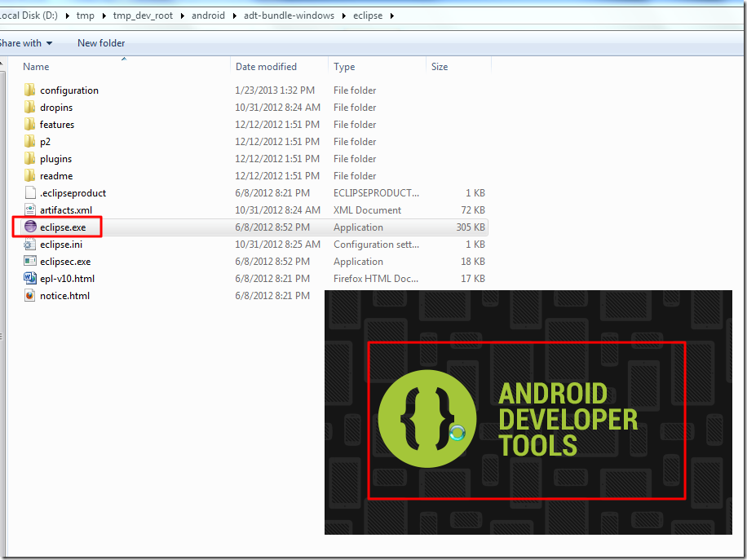Click the eclipsec.exe application icon
Viewport: 747px width, 560px height.
tap(30, 261)
